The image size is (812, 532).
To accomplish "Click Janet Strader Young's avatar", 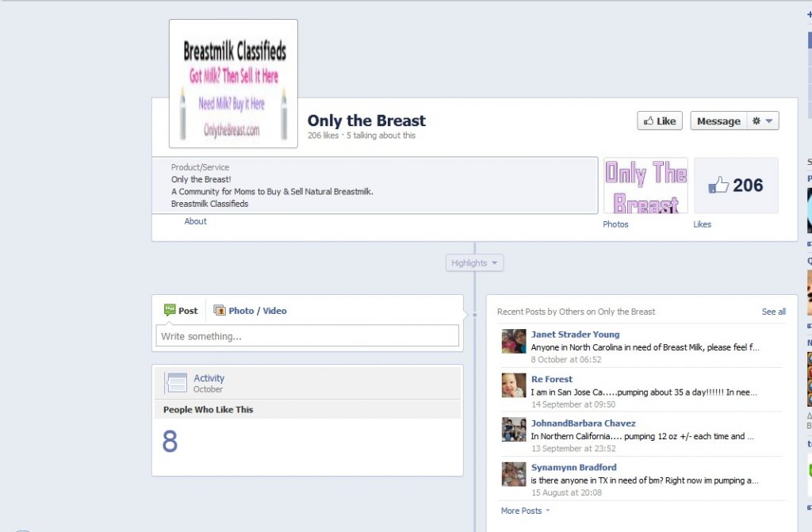I will click(514, 342).
